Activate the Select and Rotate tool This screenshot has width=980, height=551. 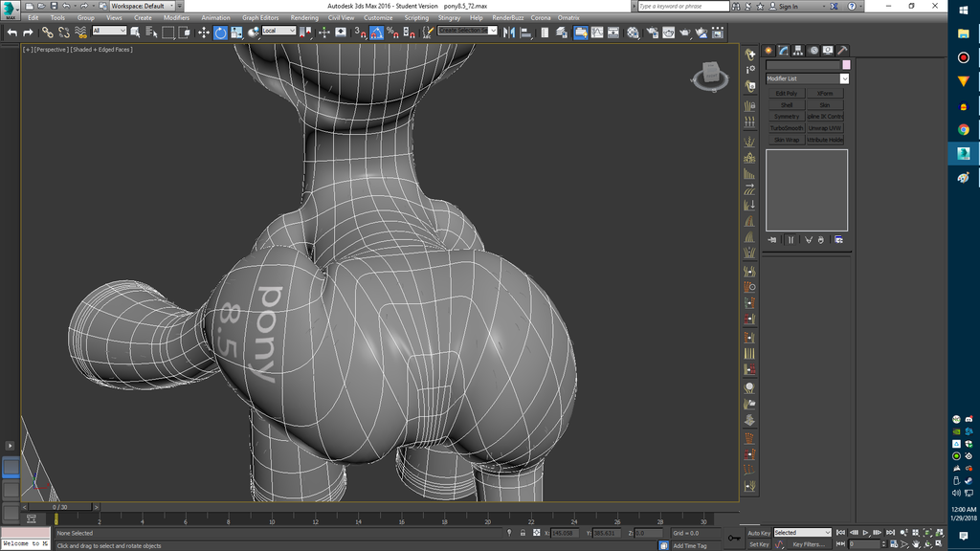[x=218, y=32]
